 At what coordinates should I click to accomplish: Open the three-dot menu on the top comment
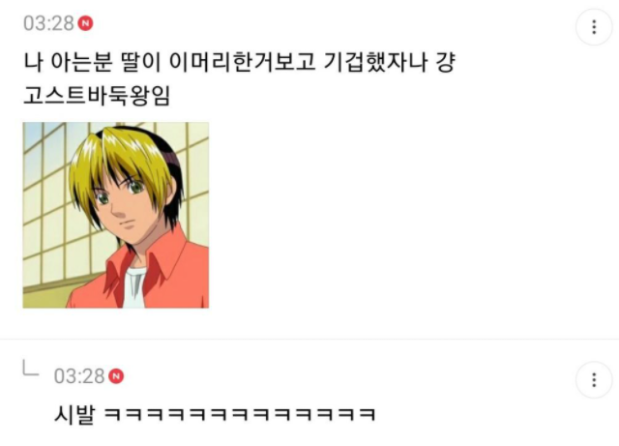594,27
